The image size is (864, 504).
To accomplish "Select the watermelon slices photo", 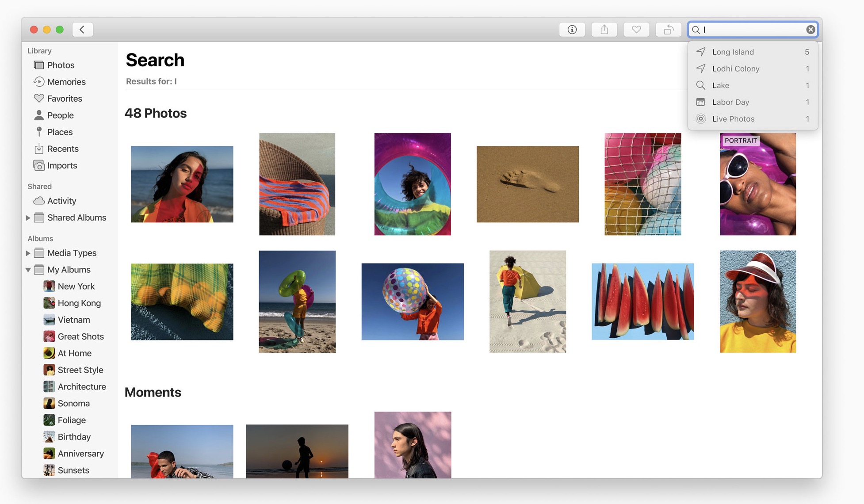I will coord(643,302).
